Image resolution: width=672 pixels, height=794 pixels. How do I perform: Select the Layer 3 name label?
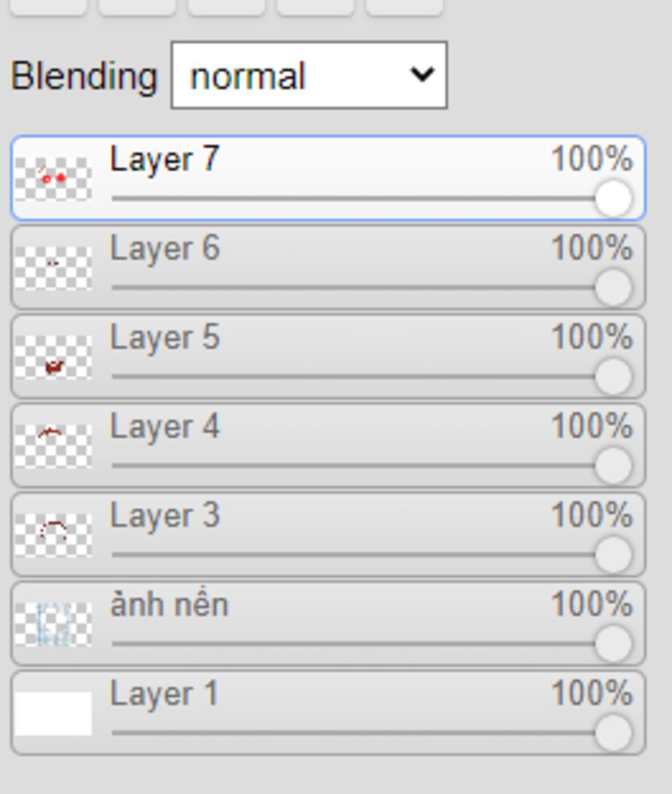[165, 516]
